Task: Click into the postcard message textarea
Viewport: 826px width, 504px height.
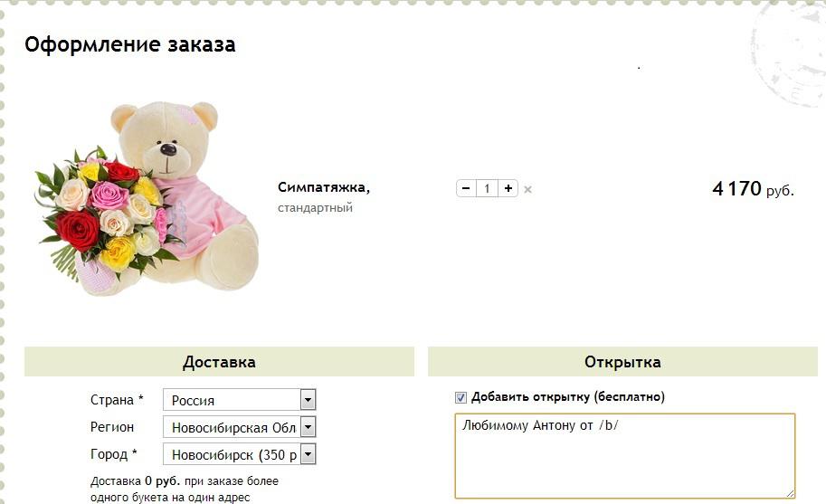Action: [x=625, y=456]
